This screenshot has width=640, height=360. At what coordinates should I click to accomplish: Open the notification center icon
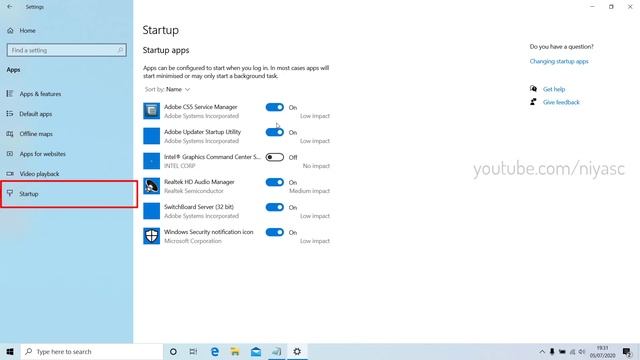(x=627, y=351)
